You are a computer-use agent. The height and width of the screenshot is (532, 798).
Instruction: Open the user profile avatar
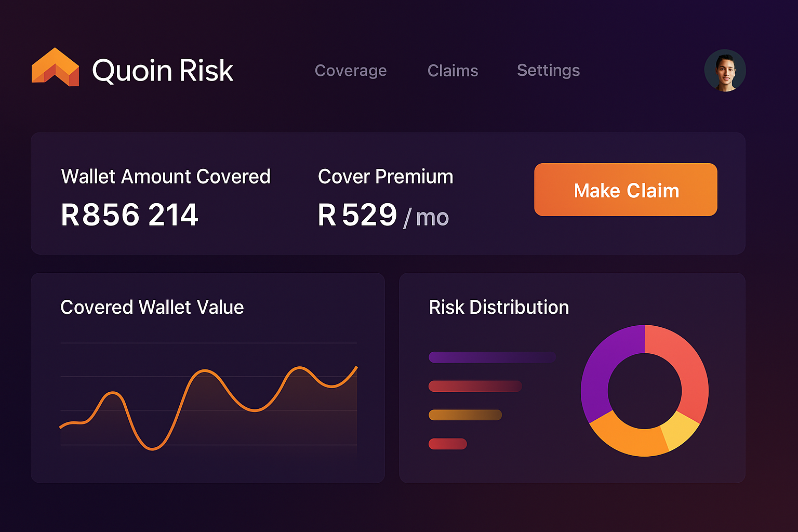point(725,70)
